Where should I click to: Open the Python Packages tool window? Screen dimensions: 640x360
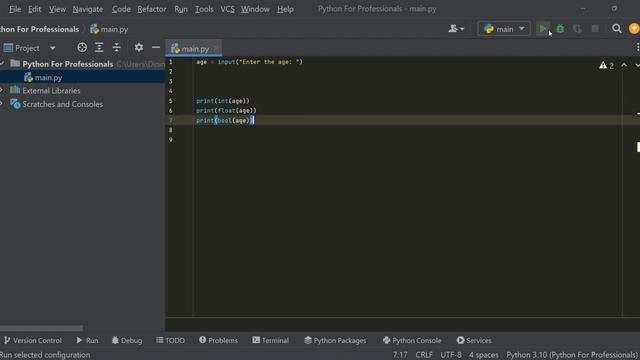(335, 340)
